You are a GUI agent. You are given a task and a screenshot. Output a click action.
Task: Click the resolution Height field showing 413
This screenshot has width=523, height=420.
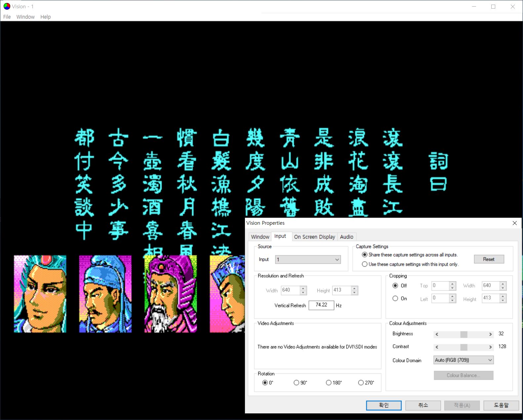(342, 290)
